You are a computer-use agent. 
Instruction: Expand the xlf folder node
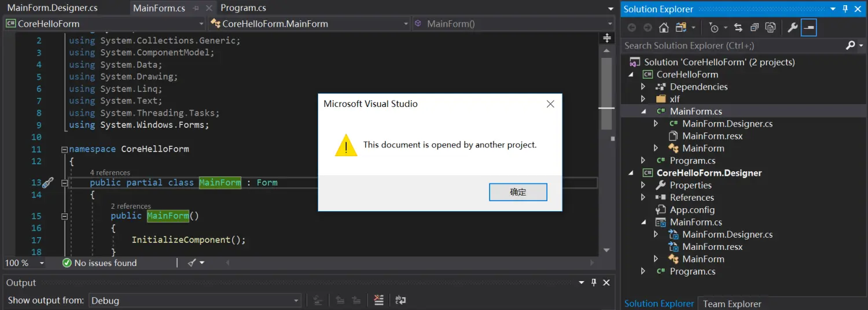pyautogui.click(x=643, y=99)
